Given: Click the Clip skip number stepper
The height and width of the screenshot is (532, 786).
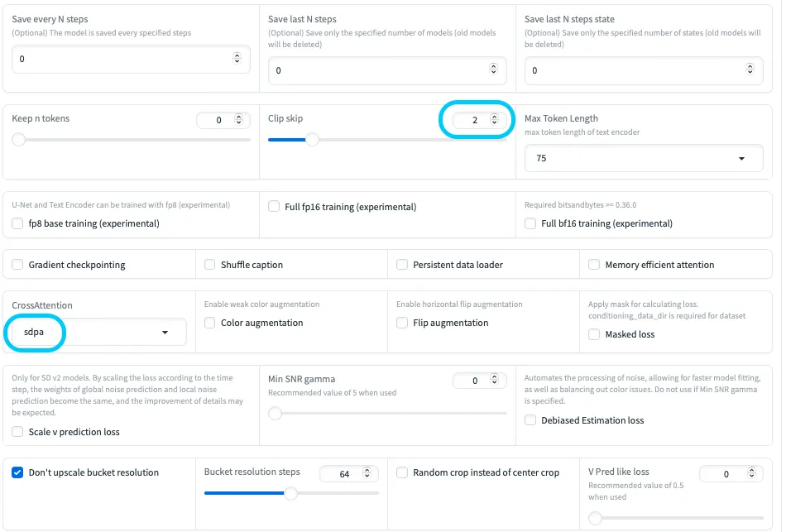Looking at the screenshot, I should (495, 120).
